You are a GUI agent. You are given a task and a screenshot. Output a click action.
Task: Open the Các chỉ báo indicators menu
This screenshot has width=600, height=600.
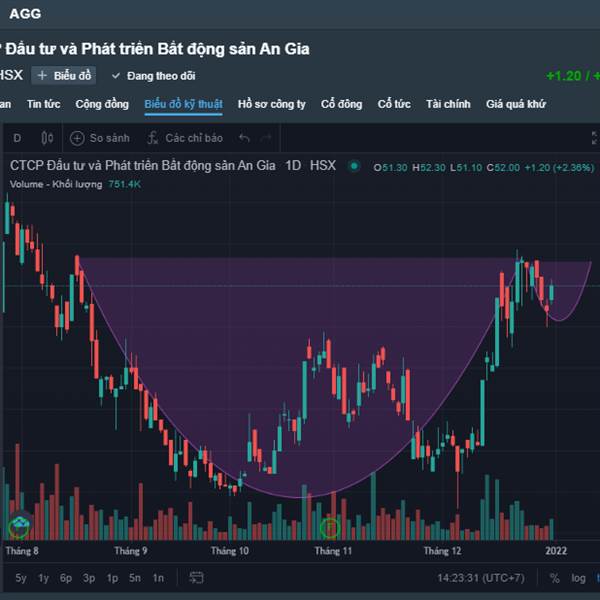pyautogui.click(x=185, y=138)
